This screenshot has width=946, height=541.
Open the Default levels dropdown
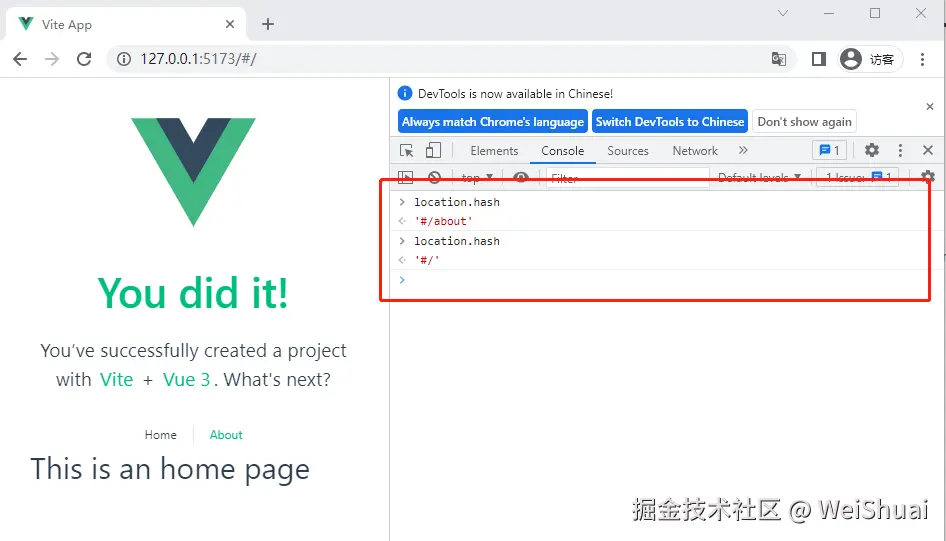click(760, 177)
